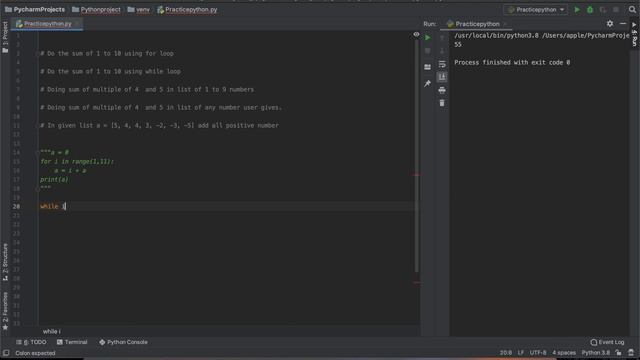Click the editor vertical scrollbar
Screen dimensions: 640x360
tap(416, 155)
